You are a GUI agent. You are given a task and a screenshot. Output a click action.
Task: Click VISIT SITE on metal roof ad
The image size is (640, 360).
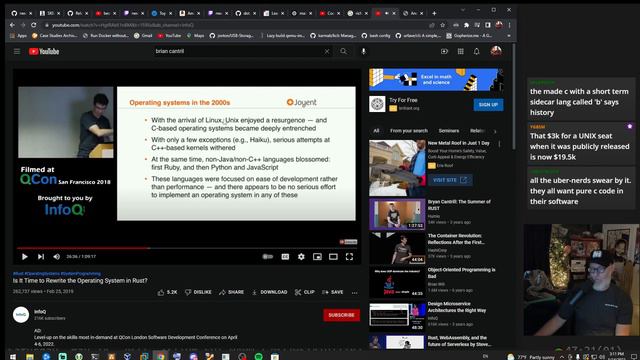[450, 180]
